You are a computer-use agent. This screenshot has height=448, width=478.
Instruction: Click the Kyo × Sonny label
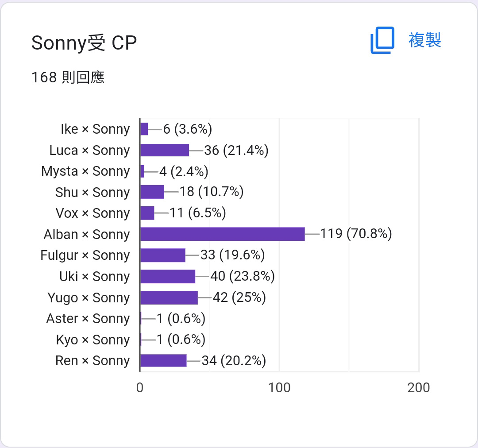point(93,340)
